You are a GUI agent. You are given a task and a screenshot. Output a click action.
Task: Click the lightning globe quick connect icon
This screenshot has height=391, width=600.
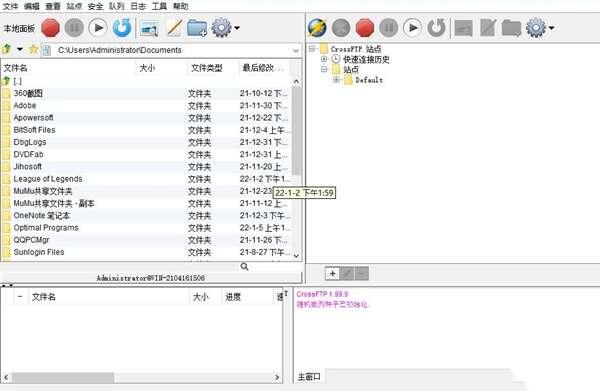(317, 28)
